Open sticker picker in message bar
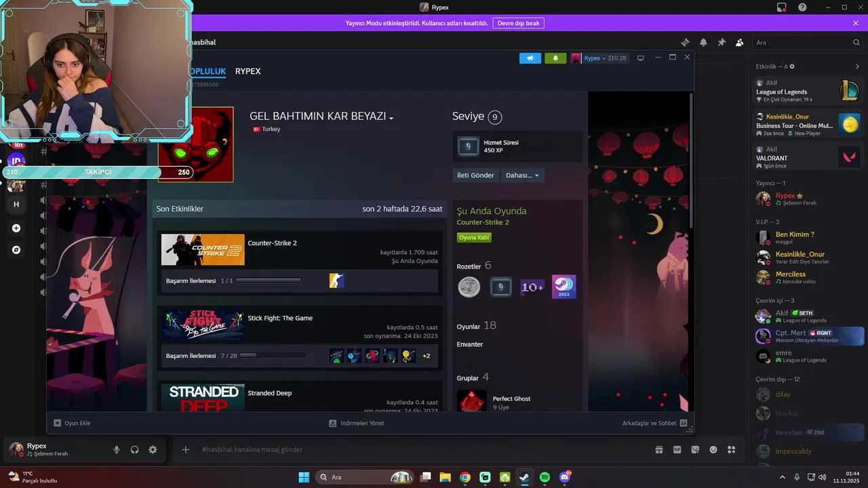 click(x=695, y=449)
